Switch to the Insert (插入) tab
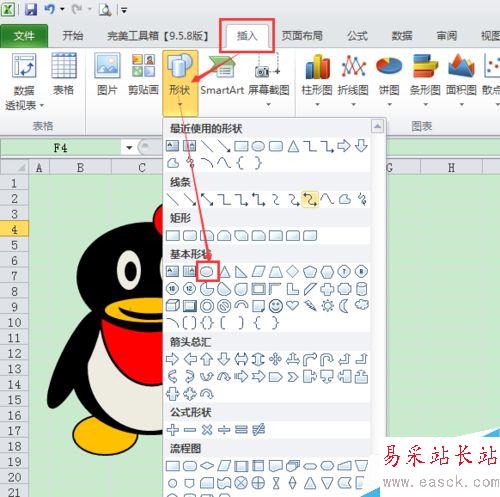Viewport: 500px width, 497px height. [247, 36]
